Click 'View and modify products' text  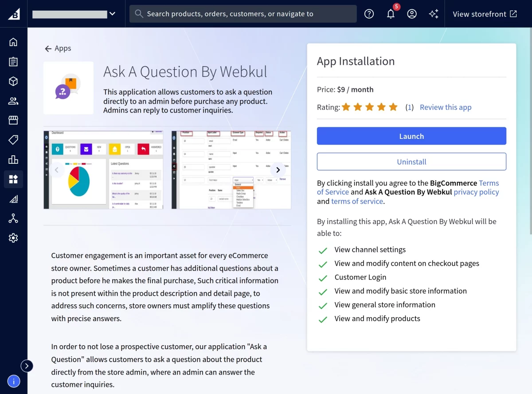click(x=377, y=319)
